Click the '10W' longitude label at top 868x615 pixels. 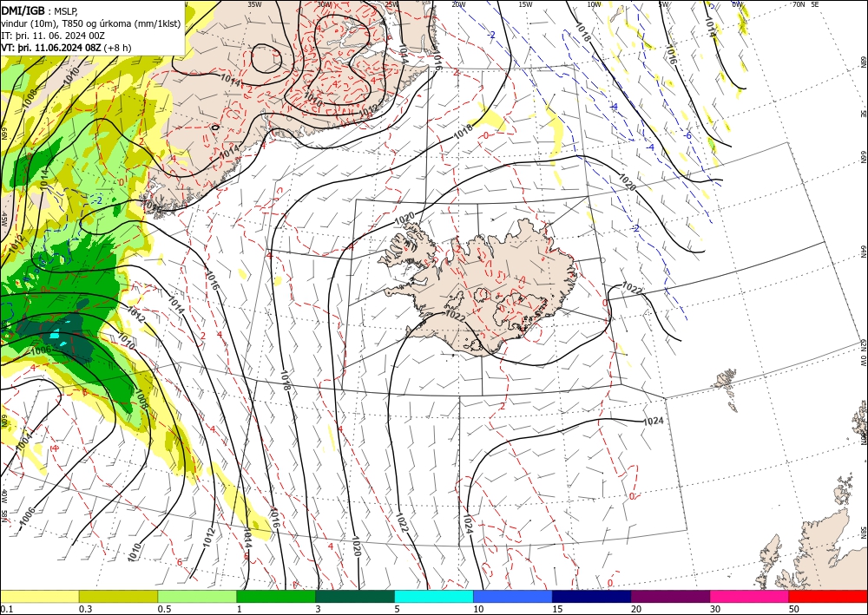(x=594, y=4)
